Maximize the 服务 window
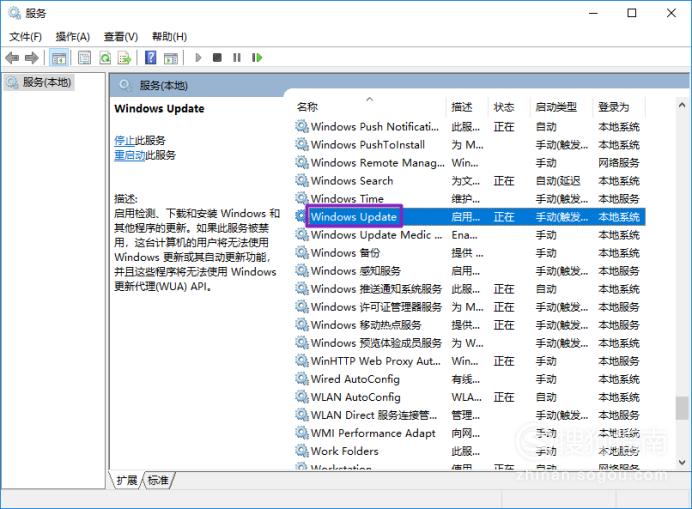The width and height of the screenshot is (692, 509). [632, 13]
